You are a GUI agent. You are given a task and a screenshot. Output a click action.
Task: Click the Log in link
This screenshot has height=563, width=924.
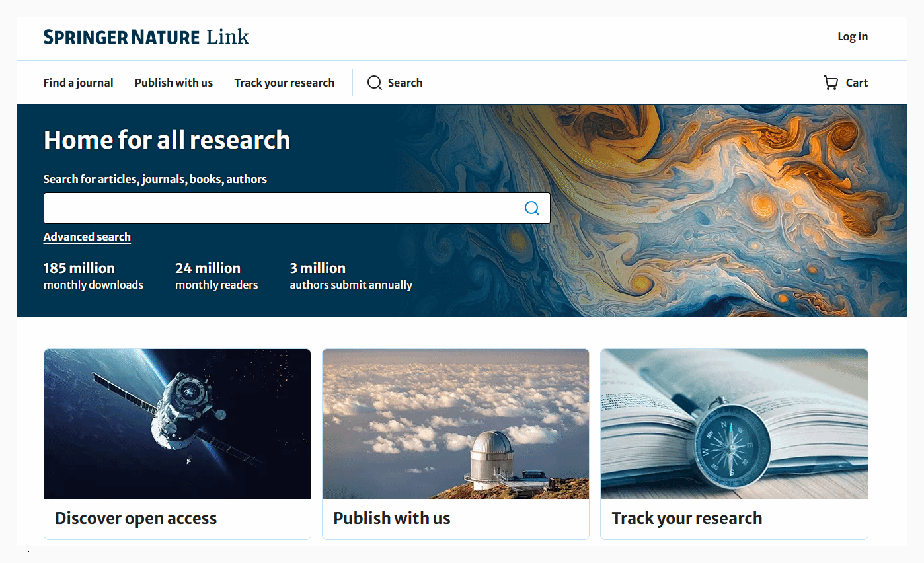853,36
